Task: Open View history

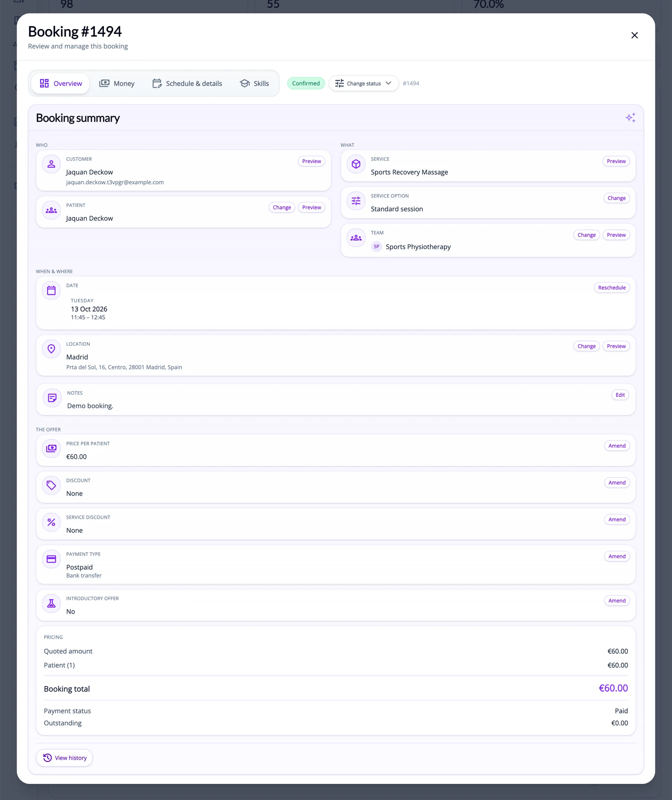Action: [65, 758]
